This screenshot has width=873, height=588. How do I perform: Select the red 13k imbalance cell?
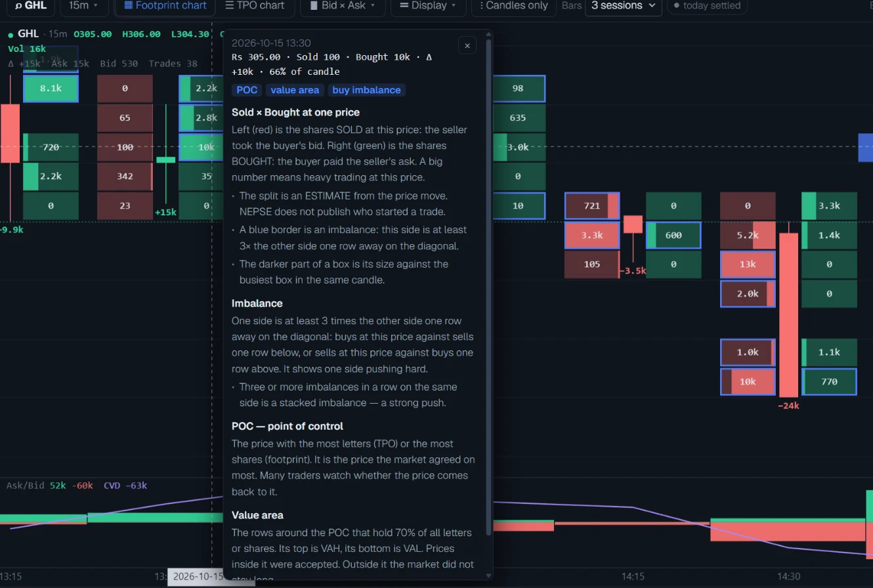(x=748, y=264)
